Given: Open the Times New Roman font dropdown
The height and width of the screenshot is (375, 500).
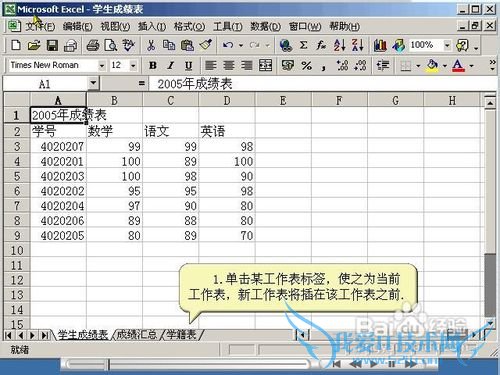Looking at the screenshot, I should (x=102, y=65).
